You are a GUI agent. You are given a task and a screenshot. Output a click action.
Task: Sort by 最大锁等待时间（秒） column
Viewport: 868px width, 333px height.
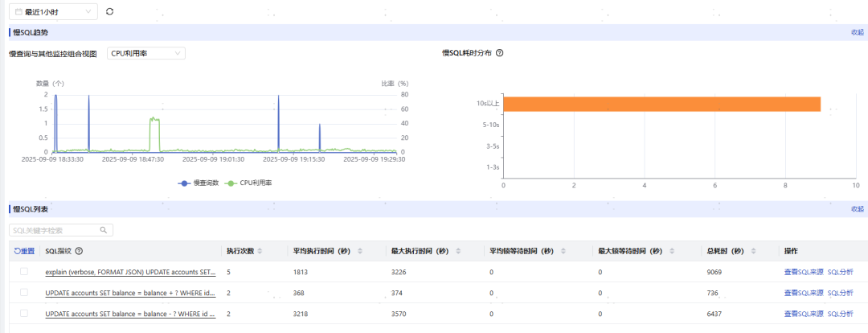point(671,251)
